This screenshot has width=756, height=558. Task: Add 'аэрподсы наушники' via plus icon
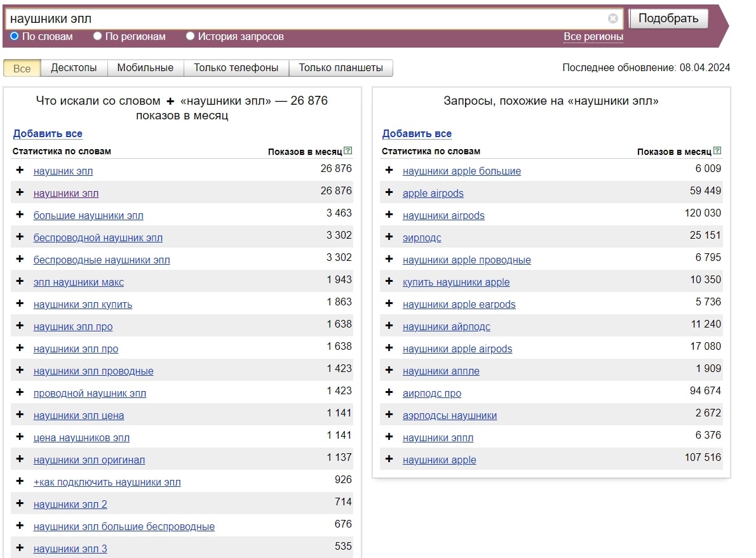(x=389, y=415)
